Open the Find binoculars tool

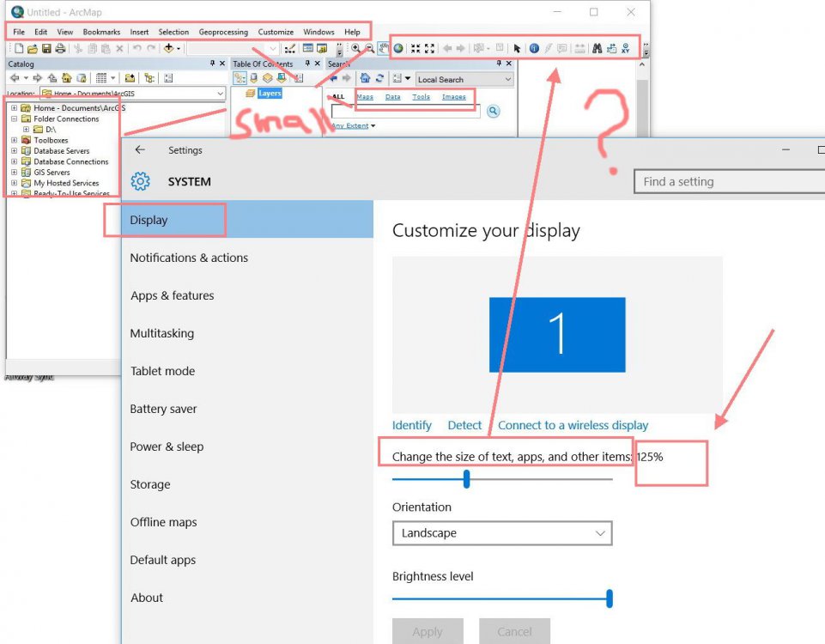pos(597,48)
